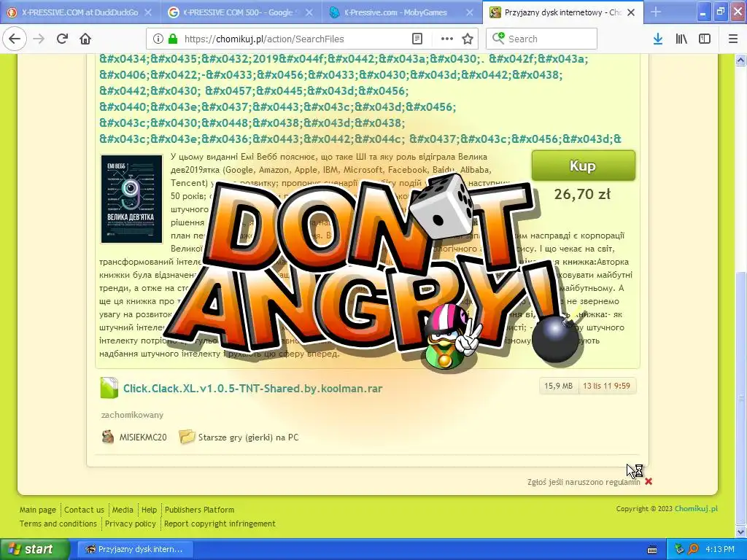Select the Przyjazny dysk internetowy tab
This screenshot has height=560, width=747.
[562, 13]
